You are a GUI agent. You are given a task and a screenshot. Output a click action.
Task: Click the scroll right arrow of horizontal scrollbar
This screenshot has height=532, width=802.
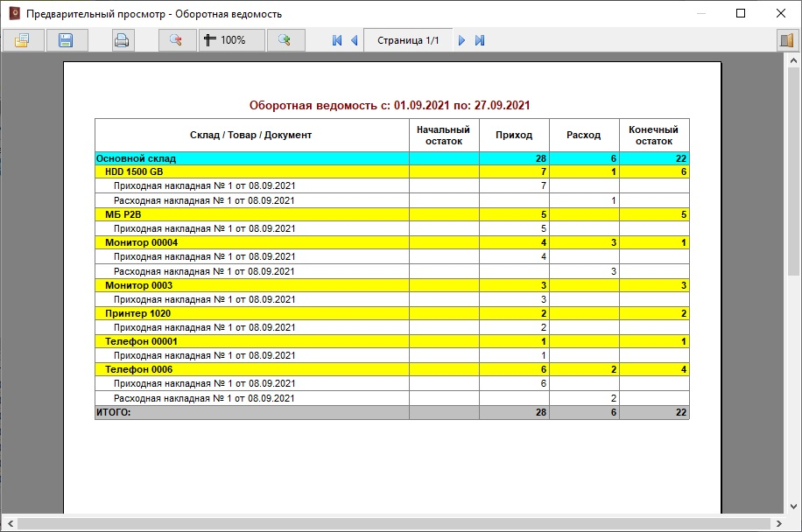779,523
